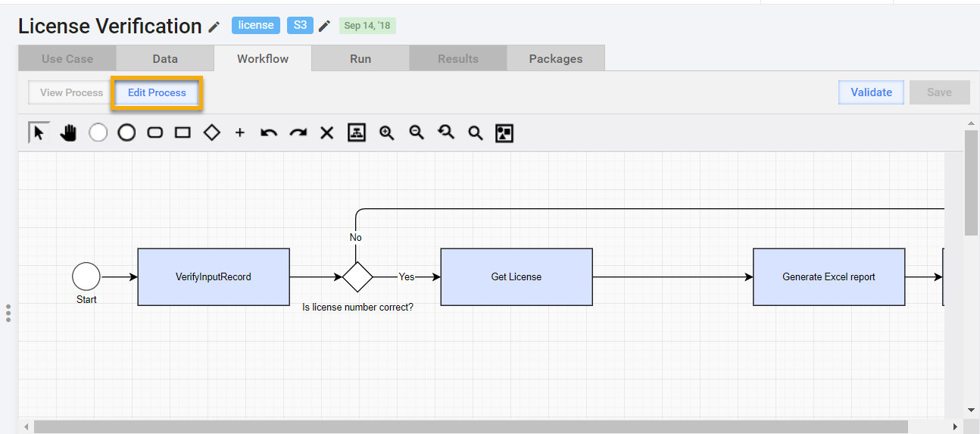The height and width of the screenshot is (434, 980).
Task: Edit tags using pencil next to S3
Action: (x=324, y=26)
